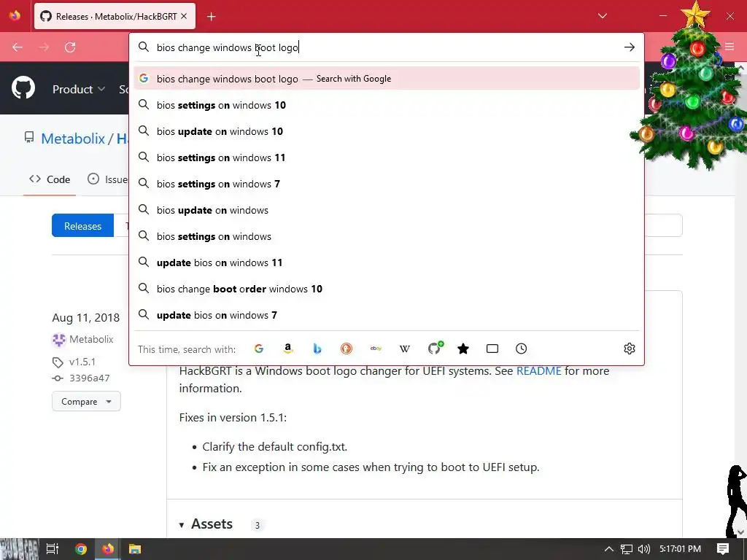Choose suggestion 'bios settings on windows 10'
This screenshot has height=560, width=747.
(x=387, y=105)
